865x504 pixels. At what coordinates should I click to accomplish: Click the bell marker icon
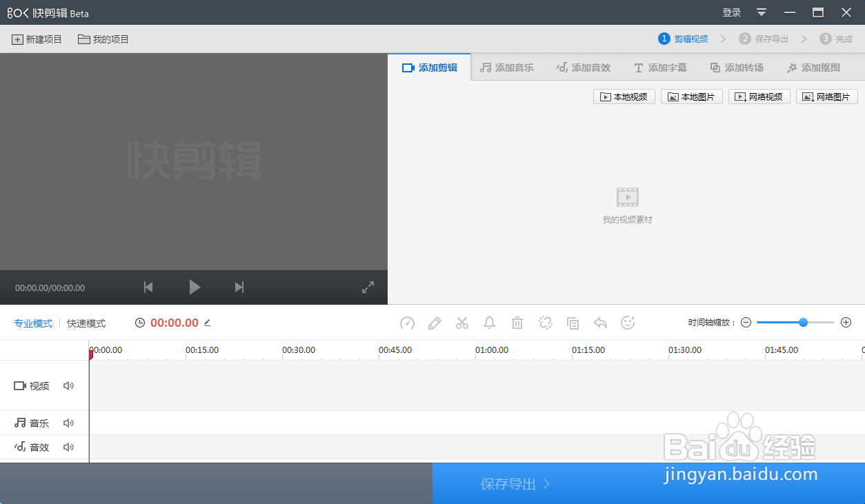[x=490, y=323]
